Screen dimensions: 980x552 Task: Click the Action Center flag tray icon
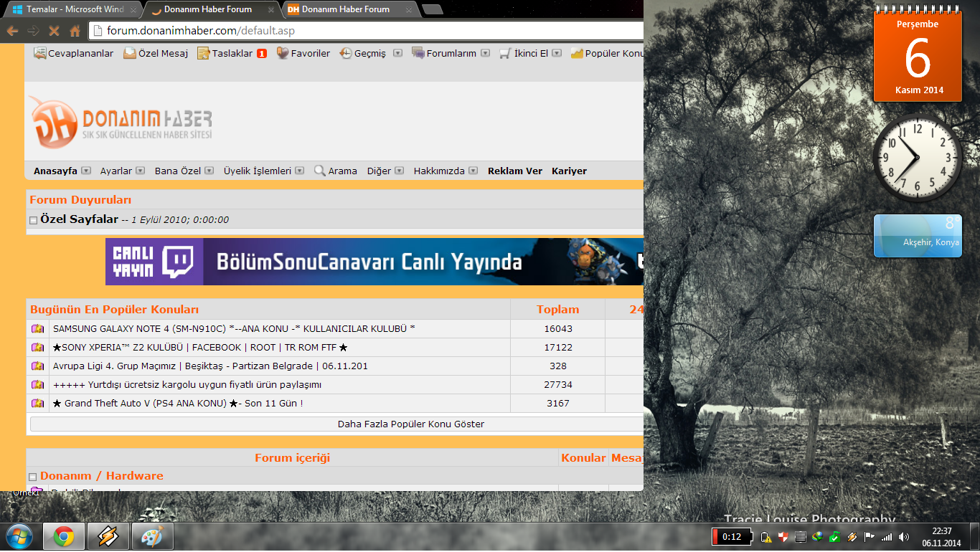click(x=869, y=536)
